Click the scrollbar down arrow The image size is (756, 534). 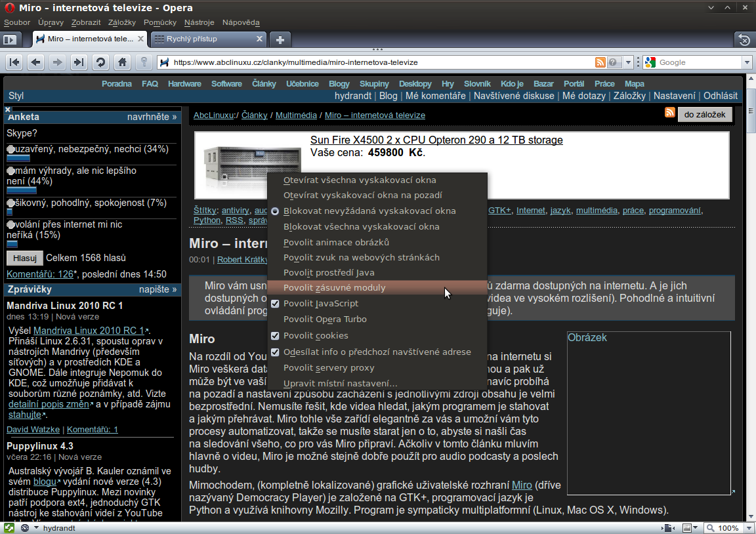coord(751,516)
